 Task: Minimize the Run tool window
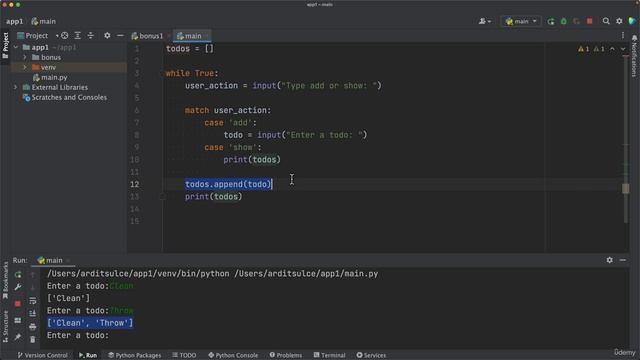tap(622, 260)
